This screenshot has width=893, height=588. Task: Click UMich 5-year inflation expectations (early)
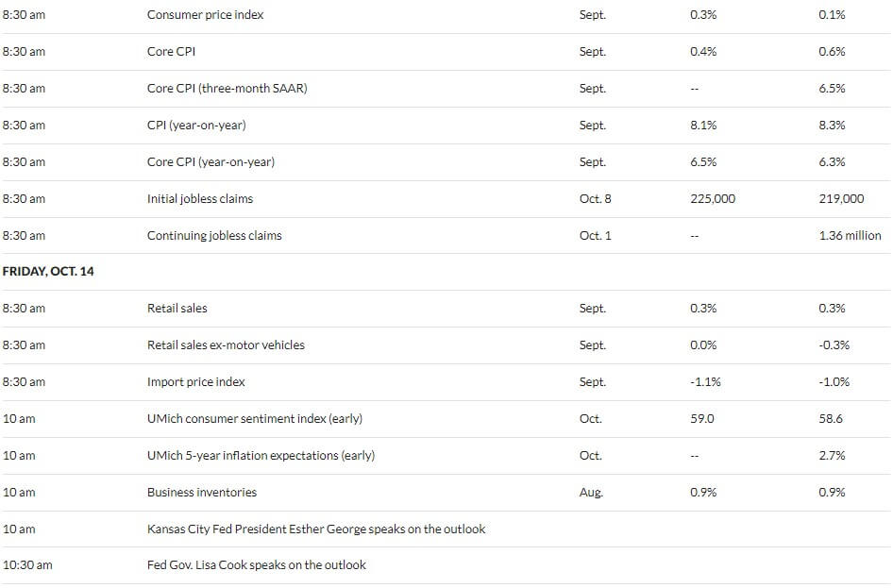[261, 455]
